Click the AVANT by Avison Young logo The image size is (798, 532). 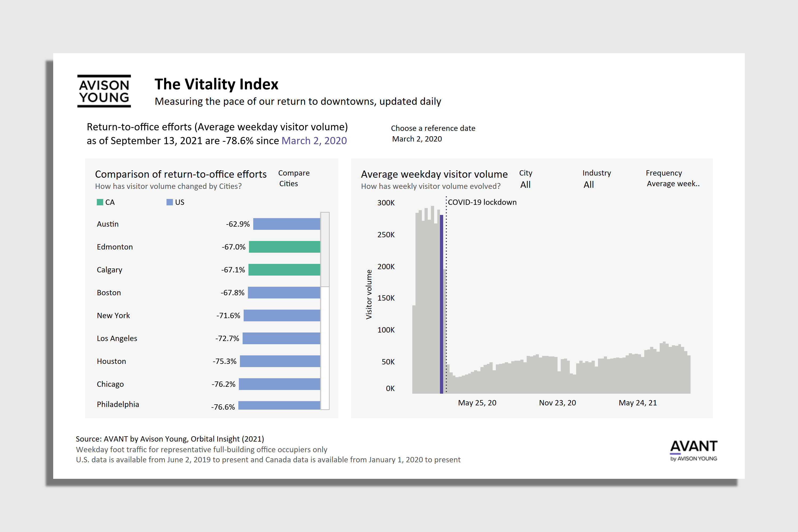click(693, 450)
